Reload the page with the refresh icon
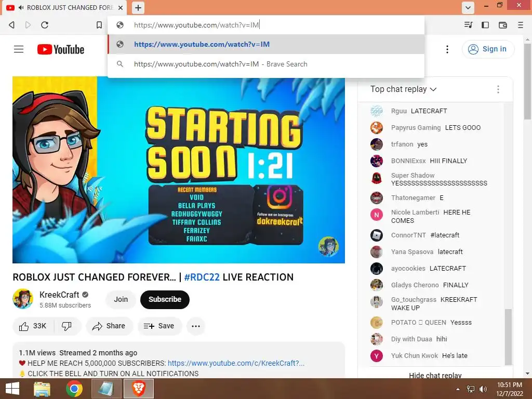The image size is (532, 399). click(45, 25)
